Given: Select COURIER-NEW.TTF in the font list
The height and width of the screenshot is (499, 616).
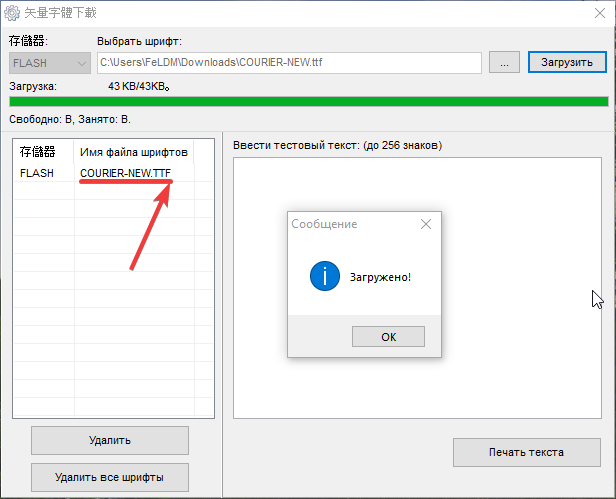Looking at the screenshot, I should (x=125, y=173).
